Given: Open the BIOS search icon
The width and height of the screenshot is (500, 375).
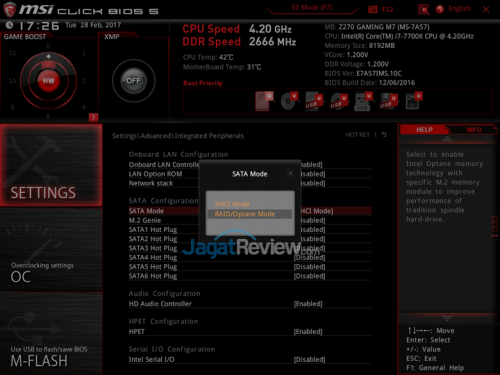Looking at the screenshot, I should [x=424, y=10].
